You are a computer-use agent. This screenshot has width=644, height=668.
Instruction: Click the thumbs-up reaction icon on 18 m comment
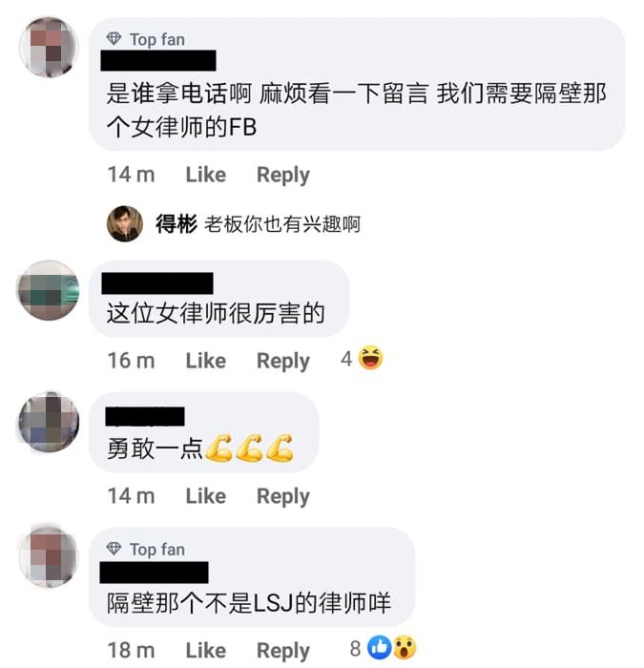379,648
